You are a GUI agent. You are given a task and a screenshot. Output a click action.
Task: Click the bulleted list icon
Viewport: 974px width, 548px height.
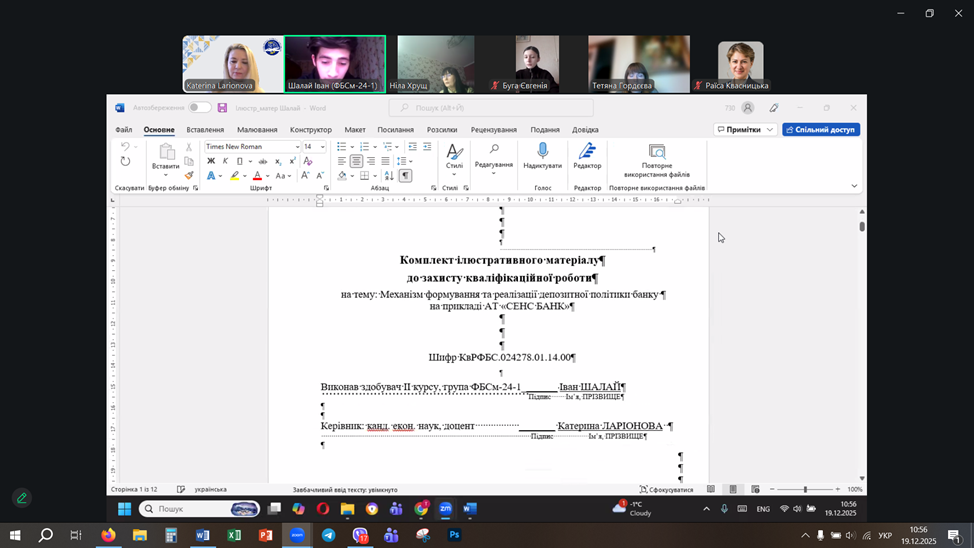(341, 147)
